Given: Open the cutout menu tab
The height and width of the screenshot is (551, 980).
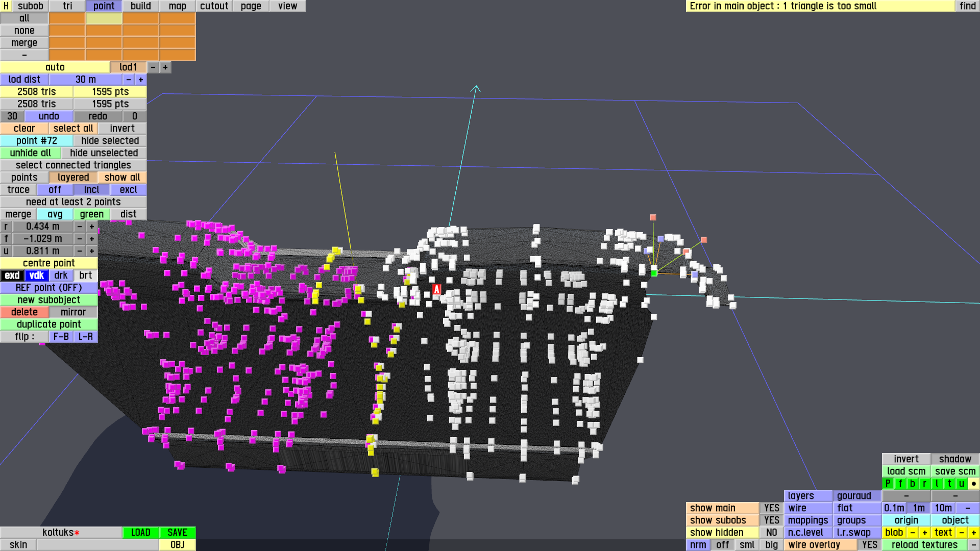Looking at the screenshot, I should tap(214, 6).
